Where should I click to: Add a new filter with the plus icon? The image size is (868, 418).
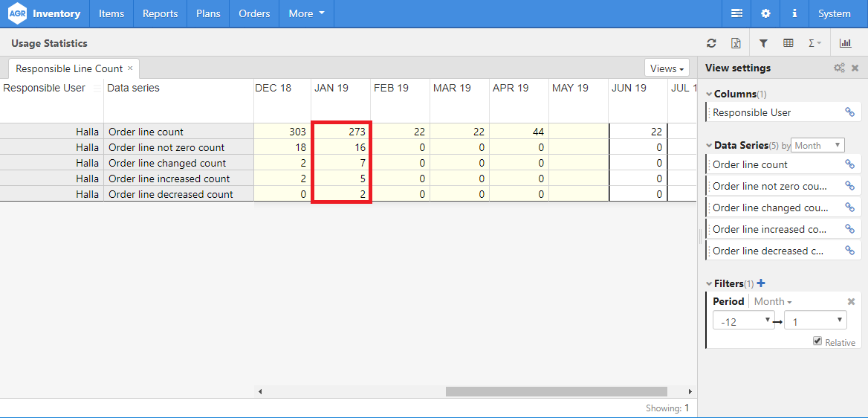760,283
